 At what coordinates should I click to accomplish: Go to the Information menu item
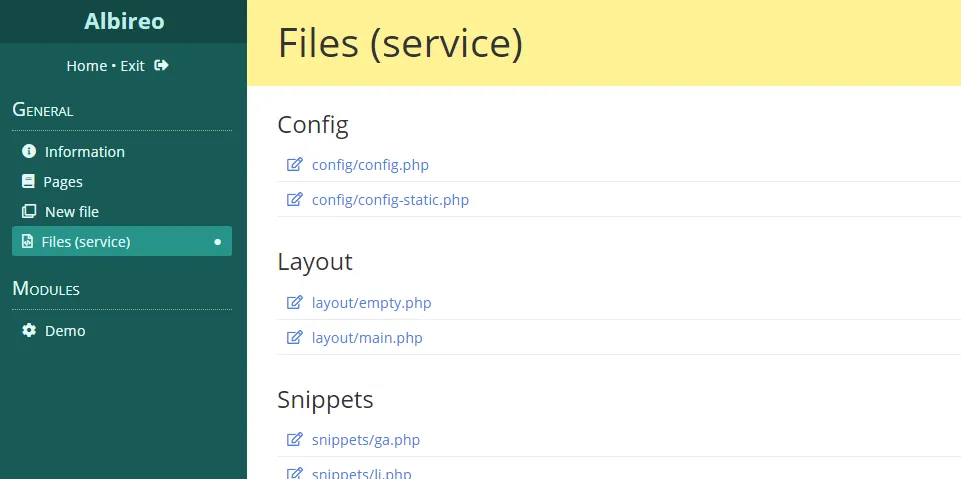point(85,152)
